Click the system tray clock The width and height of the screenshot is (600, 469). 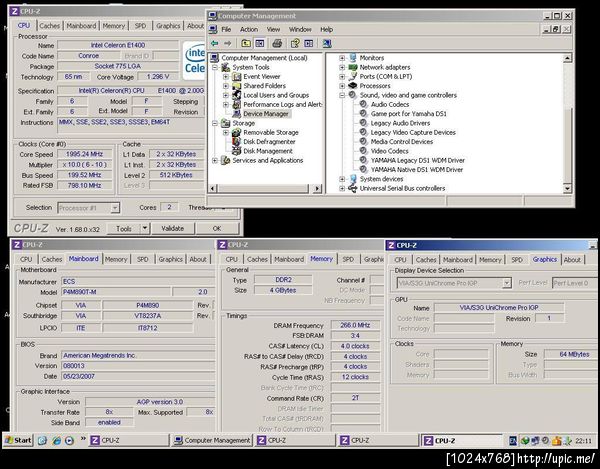pyautogui.click(x=584, y=441)
